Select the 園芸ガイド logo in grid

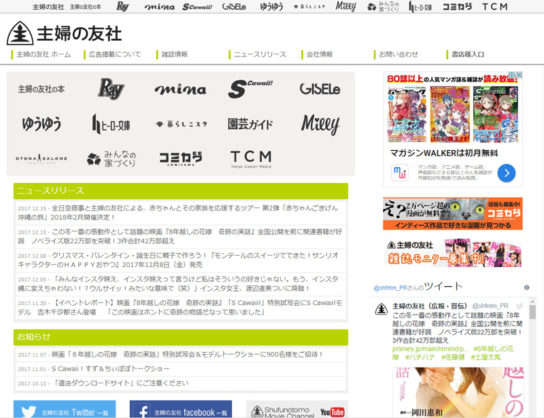(x=250, y=124)
